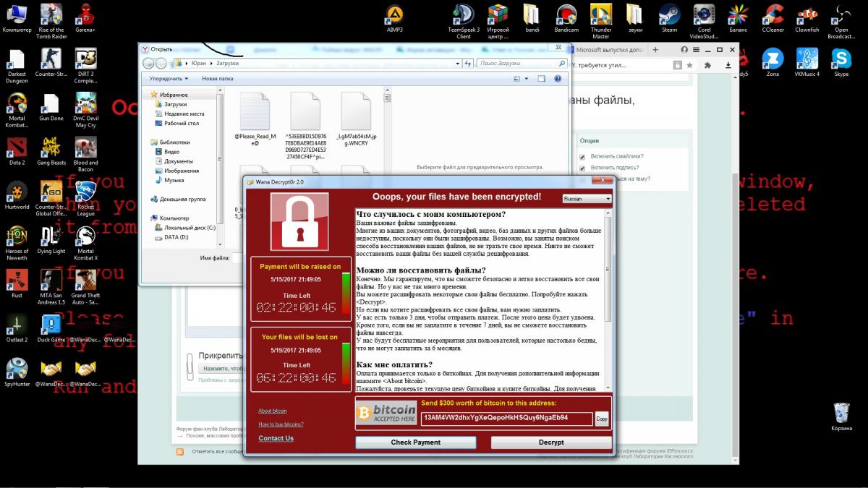This screenshot has width=868, height=488.
Task: Open the Rust desktop shortcut
Action: (17, 283)
